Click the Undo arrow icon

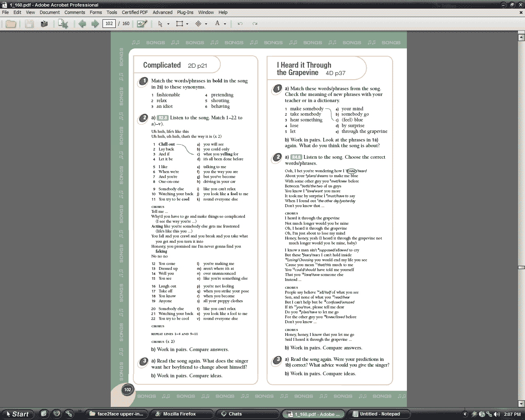tap(240, 24)
